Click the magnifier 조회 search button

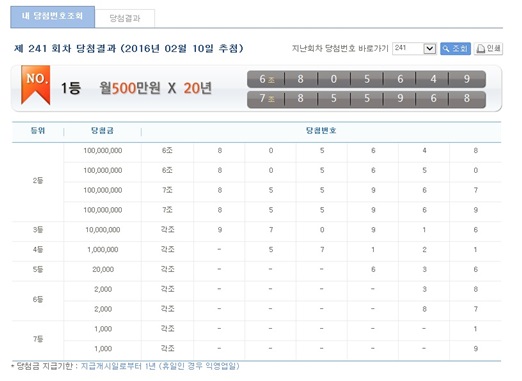[x=455, y=49]
